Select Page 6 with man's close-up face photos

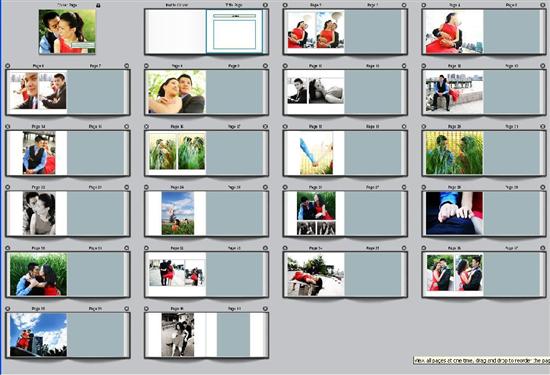point(38,92)
